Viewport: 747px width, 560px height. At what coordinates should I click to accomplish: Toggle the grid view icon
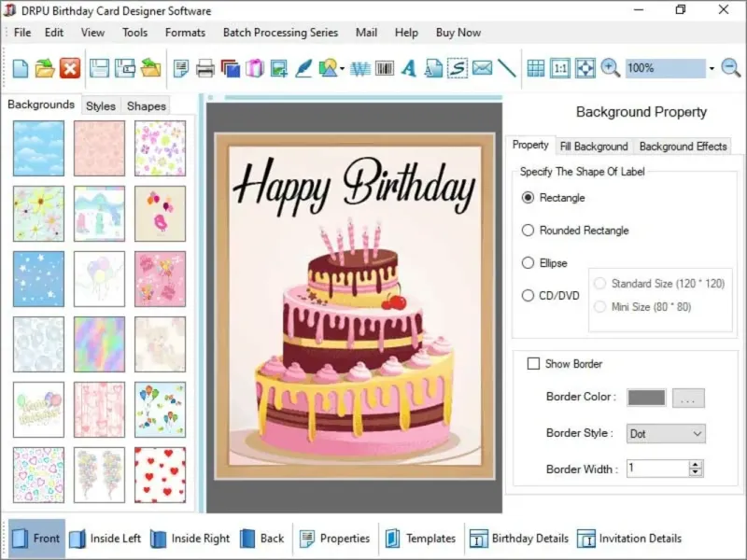click(x=535, y=68)
